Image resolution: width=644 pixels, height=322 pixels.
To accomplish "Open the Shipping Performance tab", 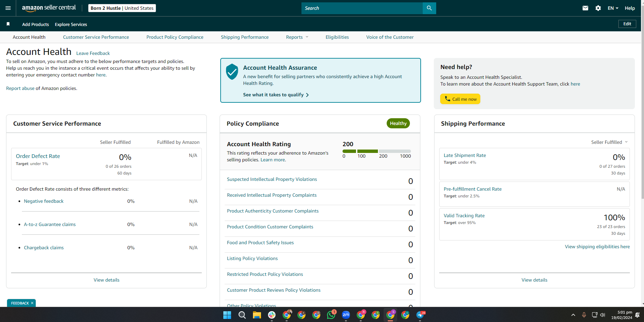I will click(x=245, y=37).
